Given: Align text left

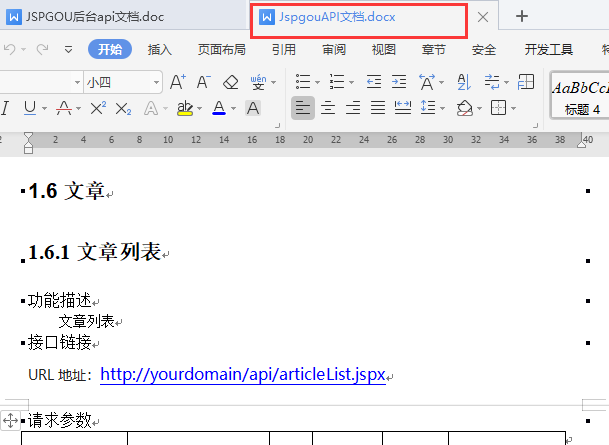Looking at the screenshot, I should 303,108.
